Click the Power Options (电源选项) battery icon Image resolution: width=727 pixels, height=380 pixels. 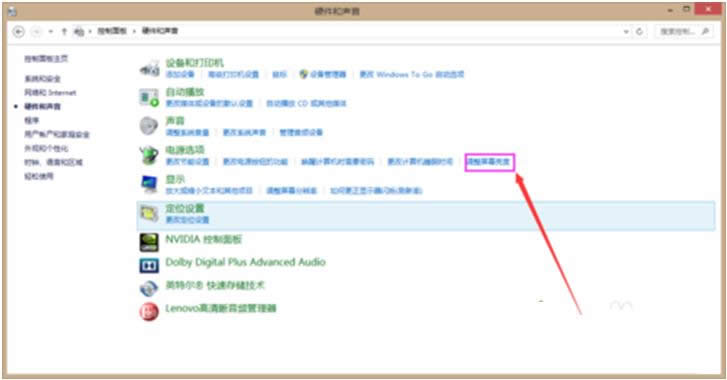(x=149, y=155)
